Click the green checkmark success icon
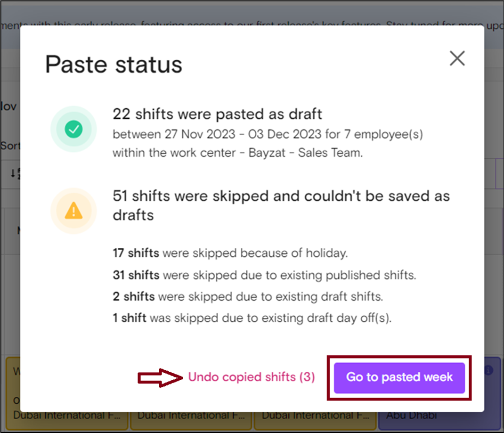 click(73, 129)
